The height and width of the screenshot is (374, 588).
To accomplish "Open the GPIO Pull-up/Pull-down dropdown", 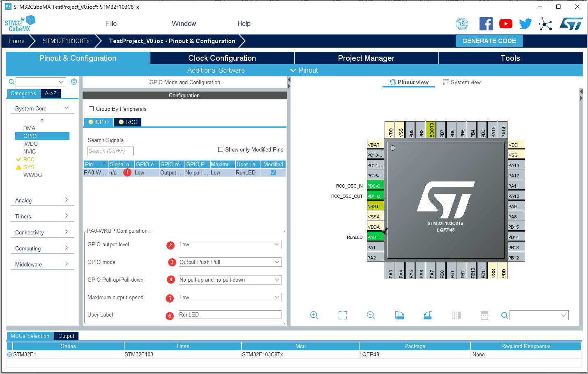I will point(230,280).
